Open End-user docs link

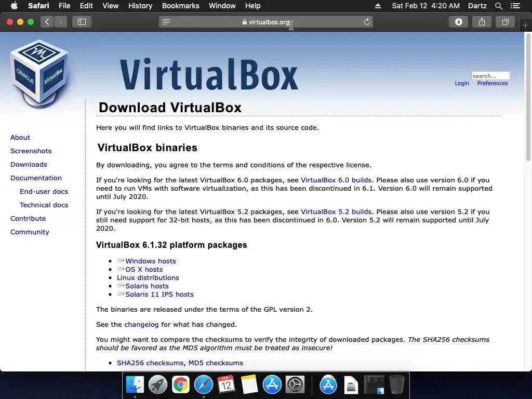(44, 192)
